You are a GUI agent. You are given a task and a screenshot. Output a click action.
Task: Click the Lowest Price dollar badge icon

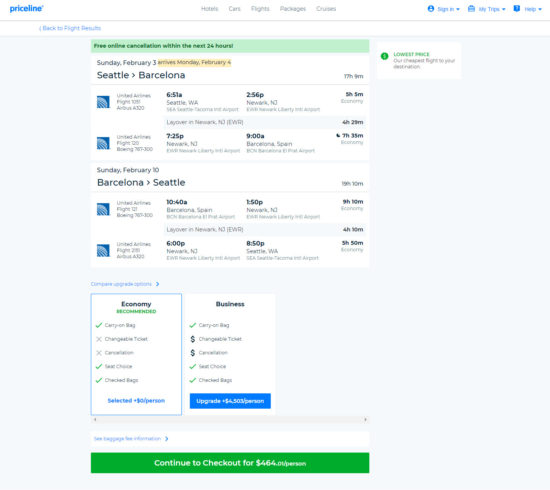click(384, 56)
